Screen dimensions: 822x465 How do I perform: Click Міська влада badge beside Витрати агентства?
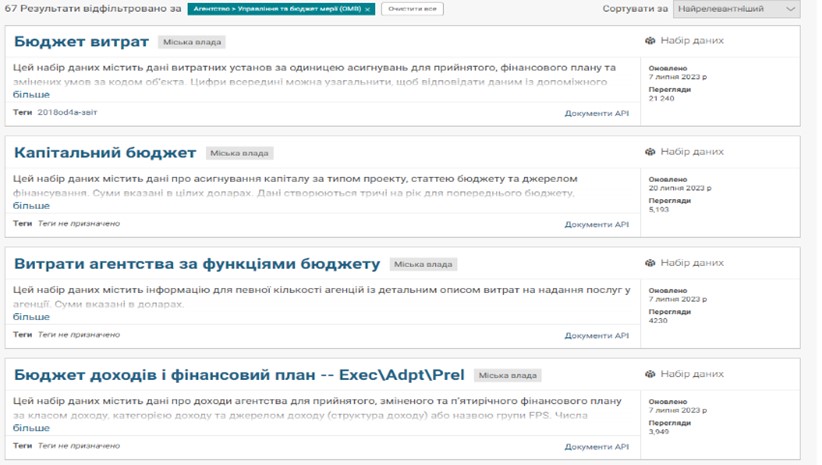423,264
